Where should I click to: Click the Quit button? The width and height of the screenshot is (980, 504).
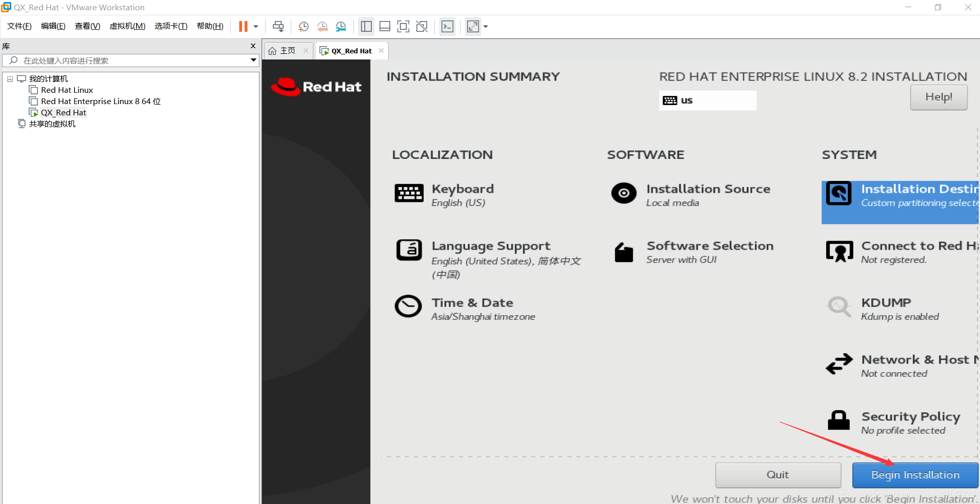[778, 475]
